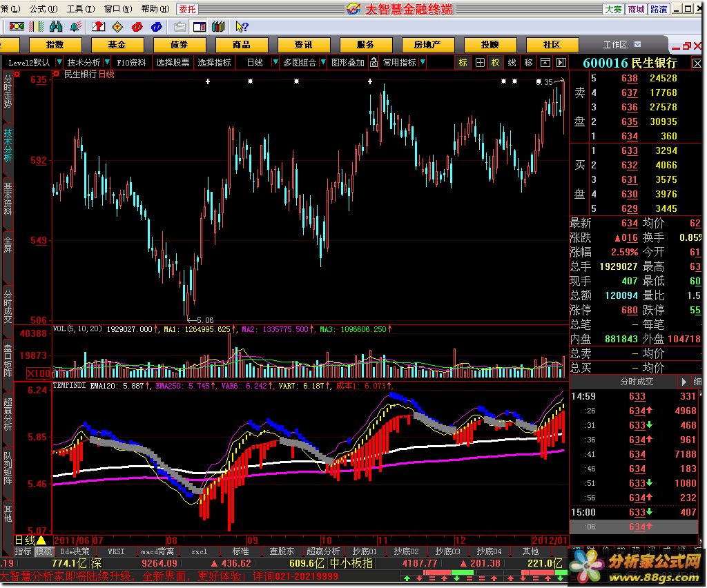
Task: Toggle the 权 adjustment button
Action: coord(496,63)
